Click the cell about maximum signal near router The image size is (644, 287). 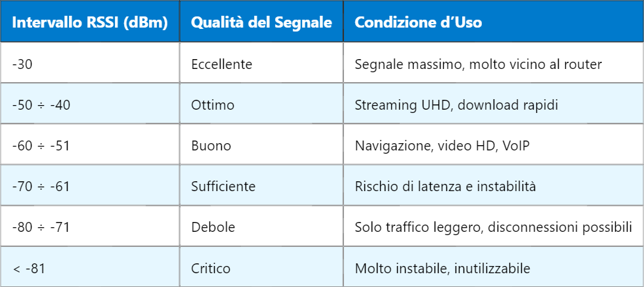click(478, 64)
